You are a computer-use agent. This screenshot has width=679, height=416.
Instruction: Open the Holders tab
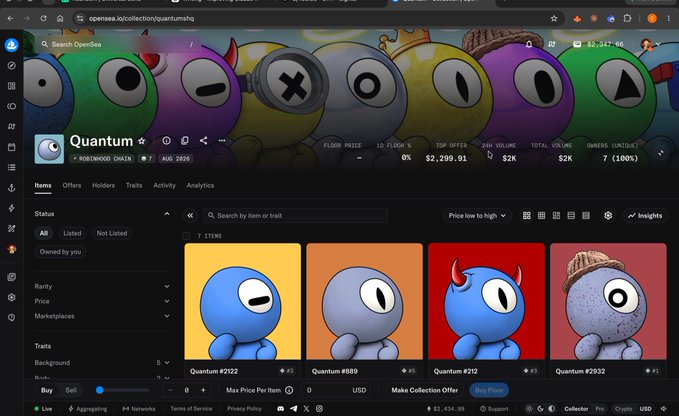pyautogui.click(x=103, y=185)
